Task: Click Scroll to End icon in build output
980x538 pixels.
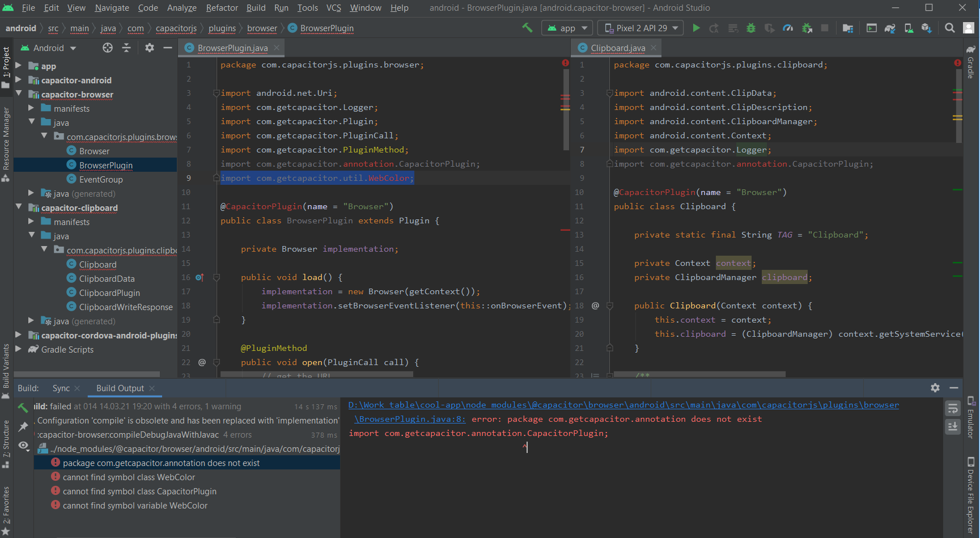Action: [953, 426]
